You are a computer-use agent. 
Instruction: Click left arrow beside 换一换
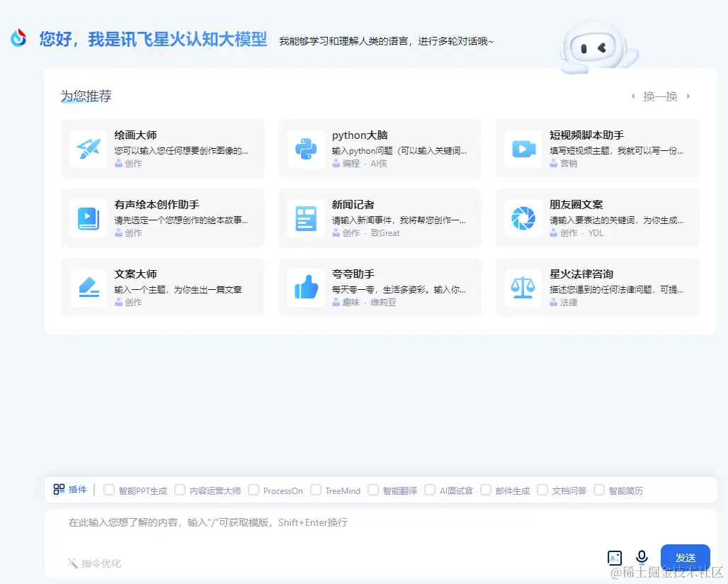pos(633,96)
